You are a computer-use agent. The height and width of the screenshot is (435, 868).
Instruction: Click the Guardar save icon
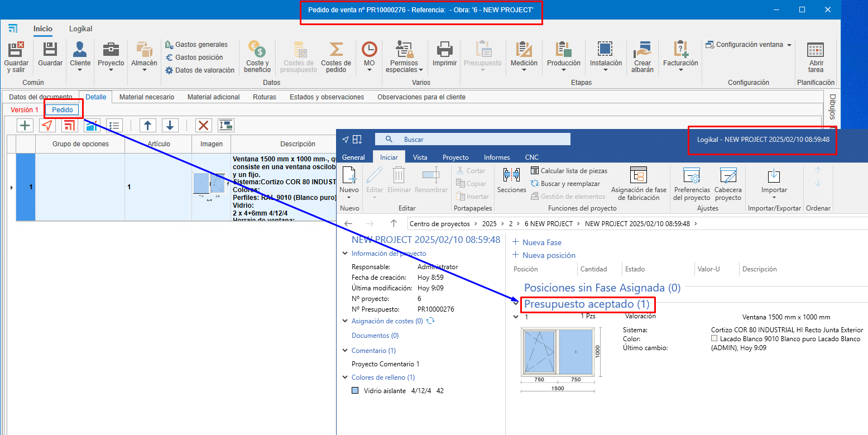click(x=50, y=49)
